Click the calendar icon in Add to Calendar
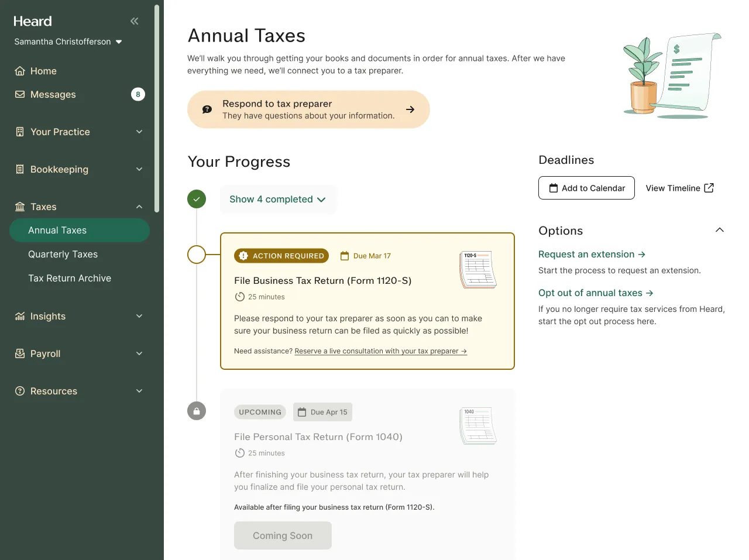Image resolution: width=749 pixels, height=560 pixels. click(x=554, y=188)
